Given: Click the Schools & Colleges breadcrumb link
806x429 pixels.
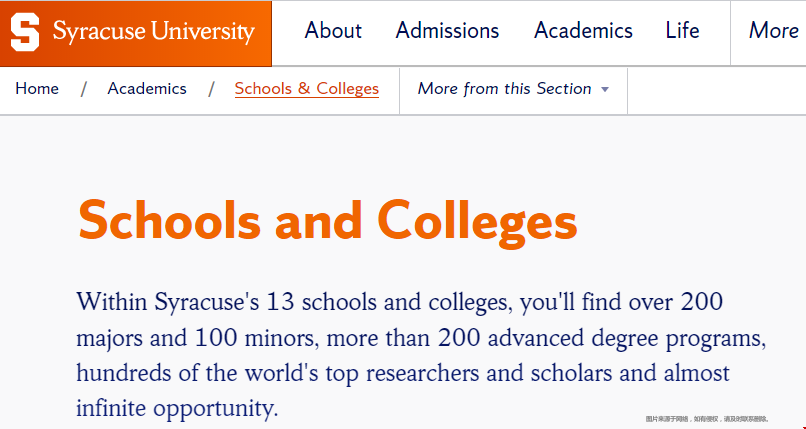Looking at the screenshot, I should pos(307,89).
